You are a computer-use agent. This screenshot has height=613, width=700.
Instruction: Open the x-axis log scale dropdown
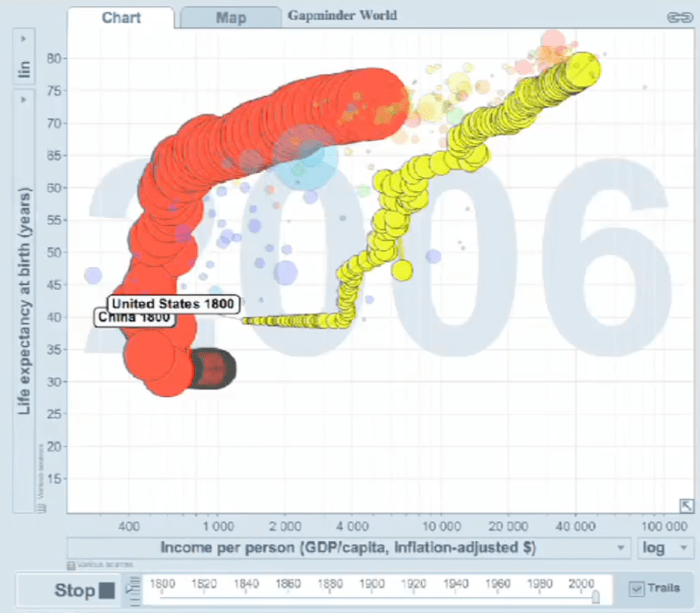[x=665, y=548]
